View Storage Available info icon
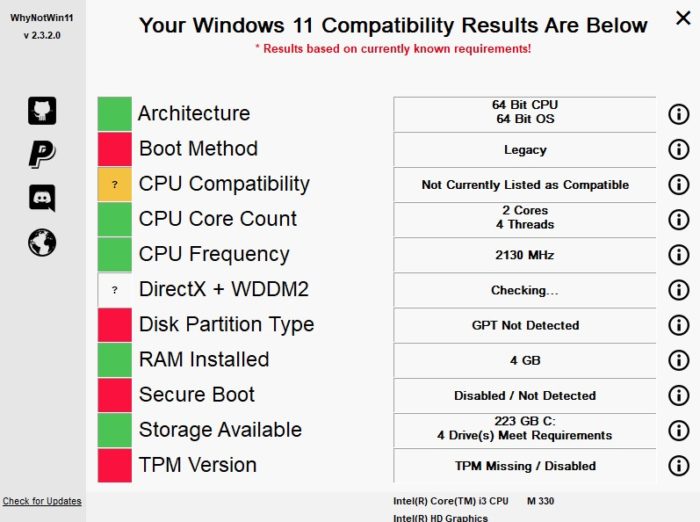 click(x=678, y=430)
